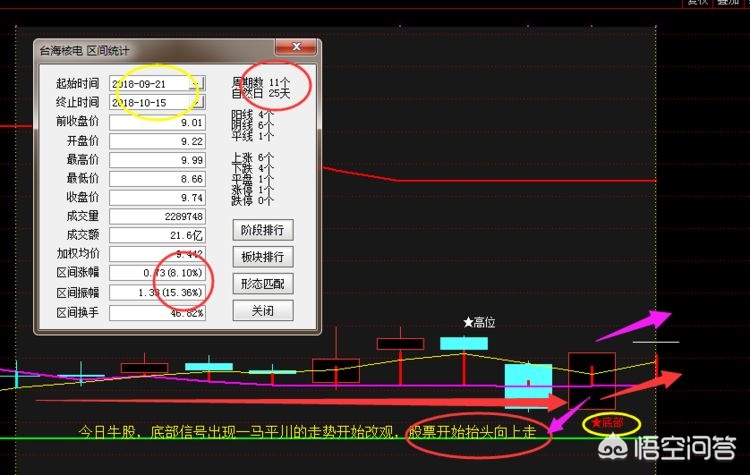Image resolution: width=750 pixels, height=475 pixels.
Task: Select the 前收盘价 value field
Action: (157, 122)
